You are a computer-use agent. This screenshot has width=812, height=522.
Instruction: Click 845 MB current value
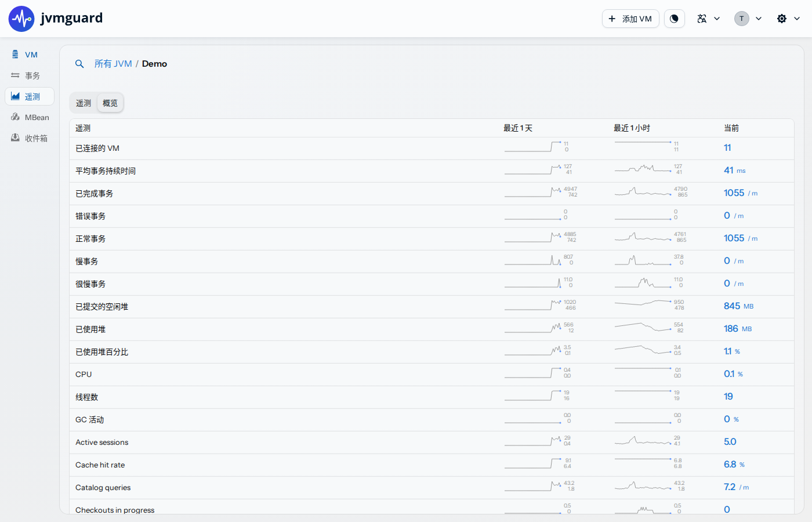[x=738, y=306]
